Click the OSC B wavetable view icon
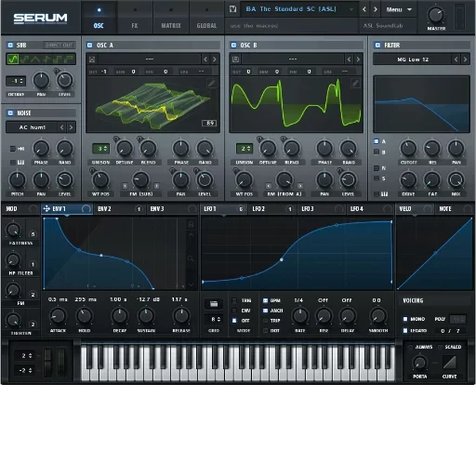Image resolution: width=476 pixels, height=476 pixels. (x=235, y=59)
